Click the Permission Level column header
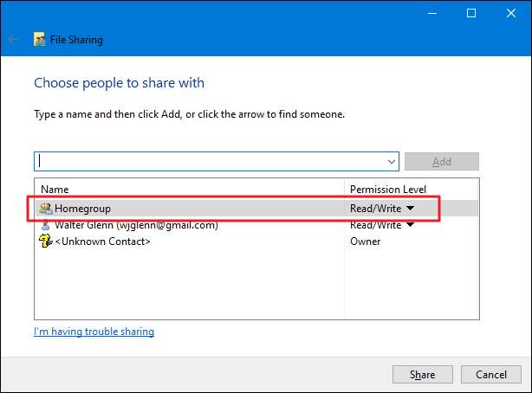Screen dimensions: 532x393 [x=388, y=189]
